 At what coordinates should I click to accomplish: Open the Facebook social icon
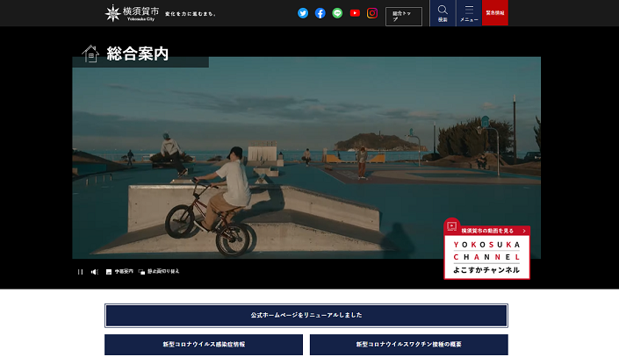click(320, 13)
